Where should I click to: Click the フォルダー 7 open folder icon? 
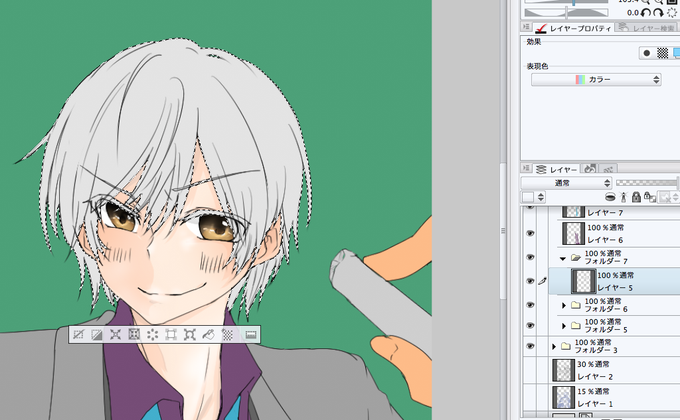575,258
